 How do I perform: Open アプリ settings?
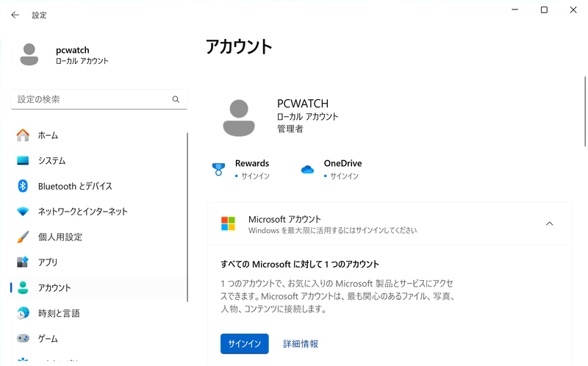[x=99, y=262]
